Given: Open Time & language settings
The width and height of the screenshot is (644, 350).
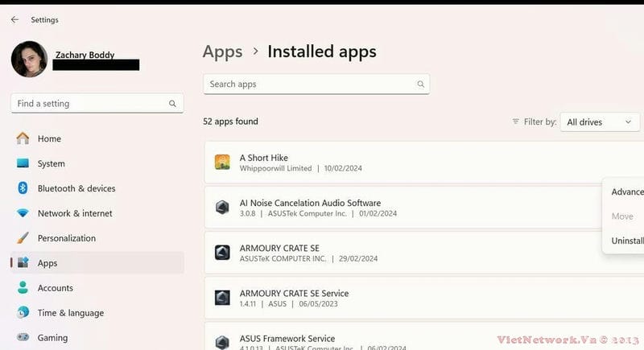Looking at the screenshot, I should tap(97, 313).
